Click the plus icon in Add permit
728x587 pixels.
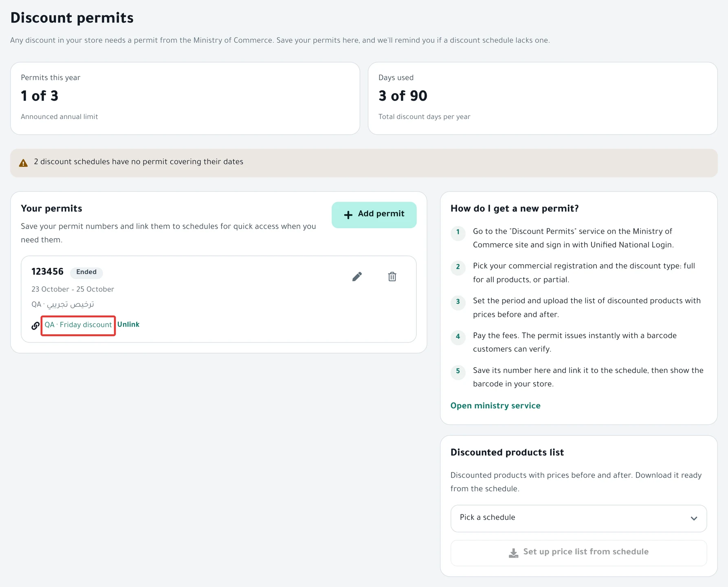(x=348, y=215)
